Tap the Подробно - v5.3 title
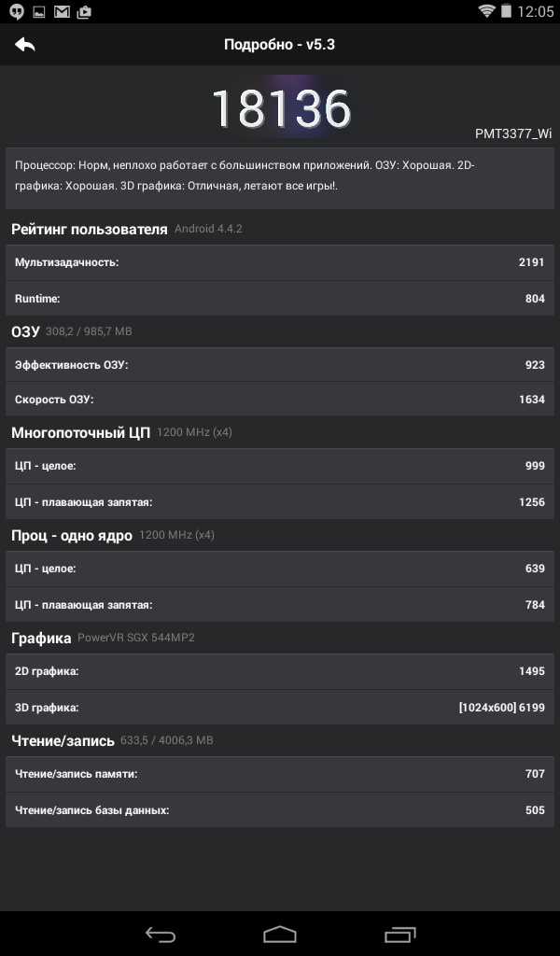 click(x=279, y=45)
